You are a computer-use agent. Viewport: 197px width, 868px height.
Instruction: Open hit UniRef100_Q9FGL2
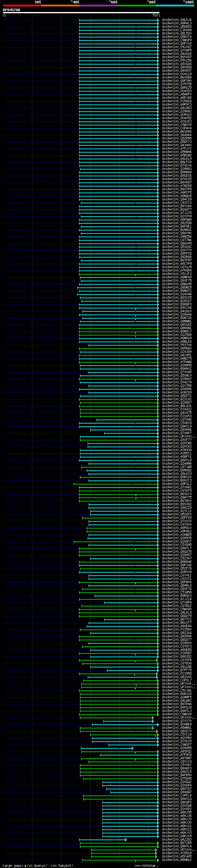[x=176, y=484]
